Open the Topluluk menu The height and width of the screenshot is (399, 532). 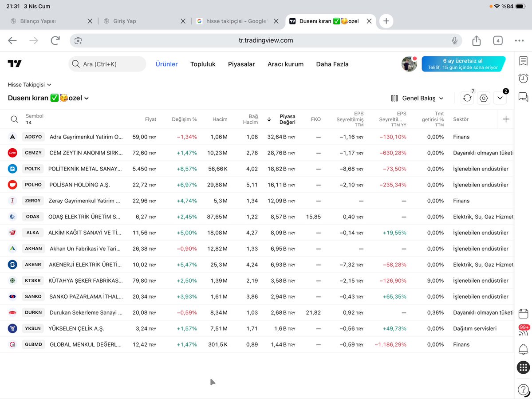(x=203, y=64)
